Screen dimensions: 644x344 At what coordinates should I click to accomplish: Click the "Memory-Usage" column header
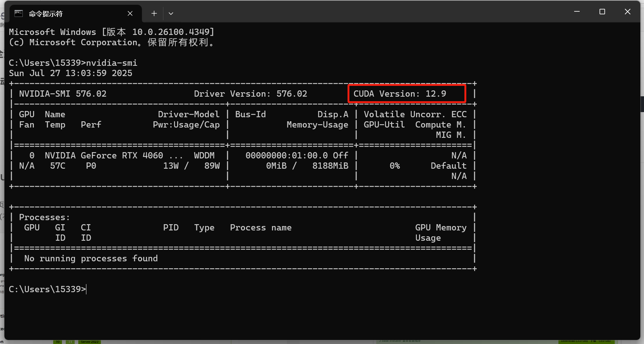(318, 125)
